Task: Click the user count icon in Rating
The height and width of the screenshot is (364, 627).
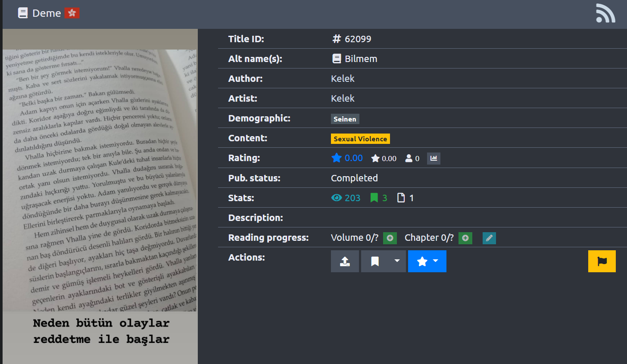Action: (x=409, y=159)
